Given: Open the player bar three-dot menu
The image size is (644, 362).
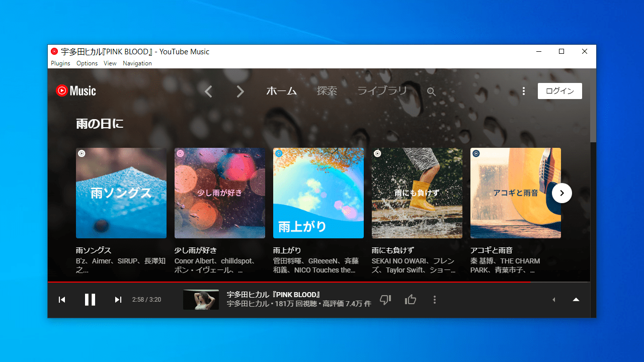Looking at the screenshot, I should (435, 300).
